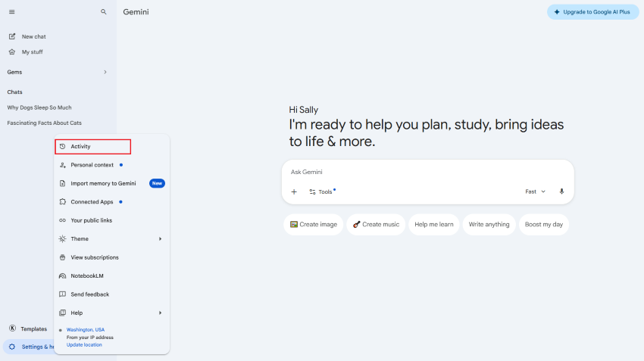Click Upgrade to Google AI Plus

point(592,12)
